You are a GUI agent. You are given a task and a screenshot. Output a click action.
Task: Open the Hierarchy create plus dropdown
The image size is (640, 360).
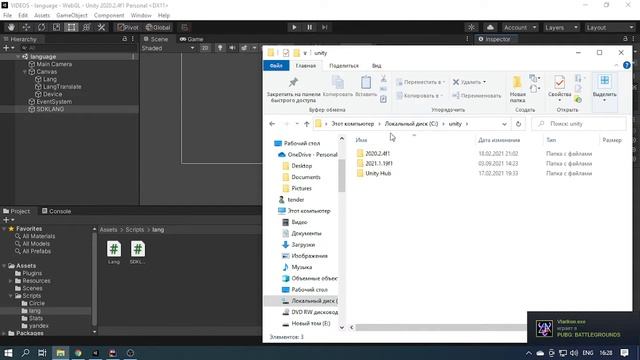(9, 48)
